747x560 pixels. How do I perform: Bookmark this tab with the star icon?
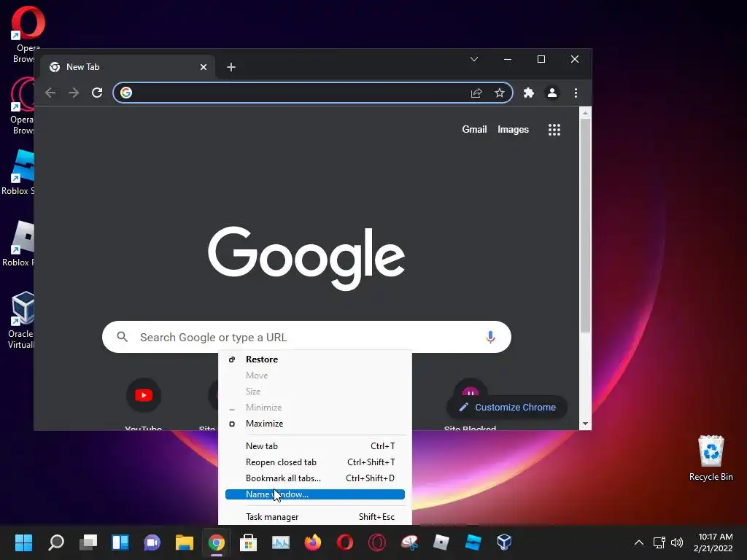499,93
